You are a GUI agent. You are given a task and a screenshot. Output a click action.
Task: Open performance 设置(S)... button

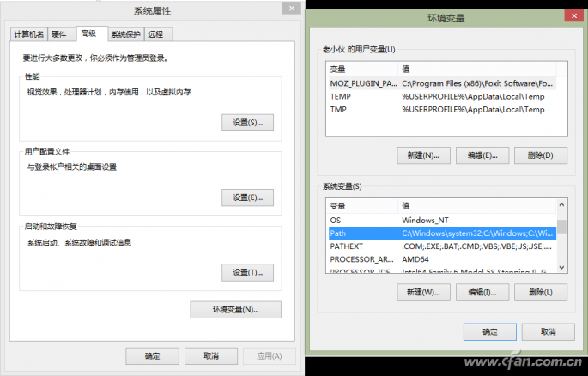247,123
